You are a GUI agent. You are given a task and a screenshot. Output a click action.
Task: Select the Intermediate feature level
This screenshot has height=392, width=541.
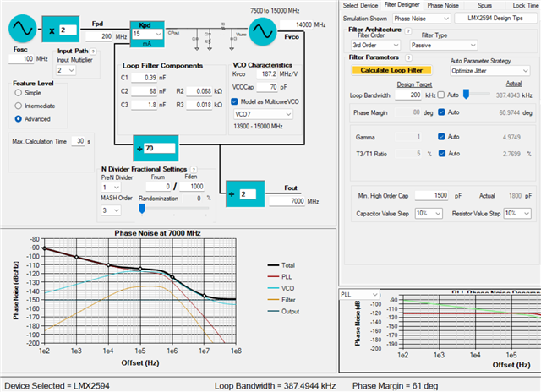coord(19,106)
